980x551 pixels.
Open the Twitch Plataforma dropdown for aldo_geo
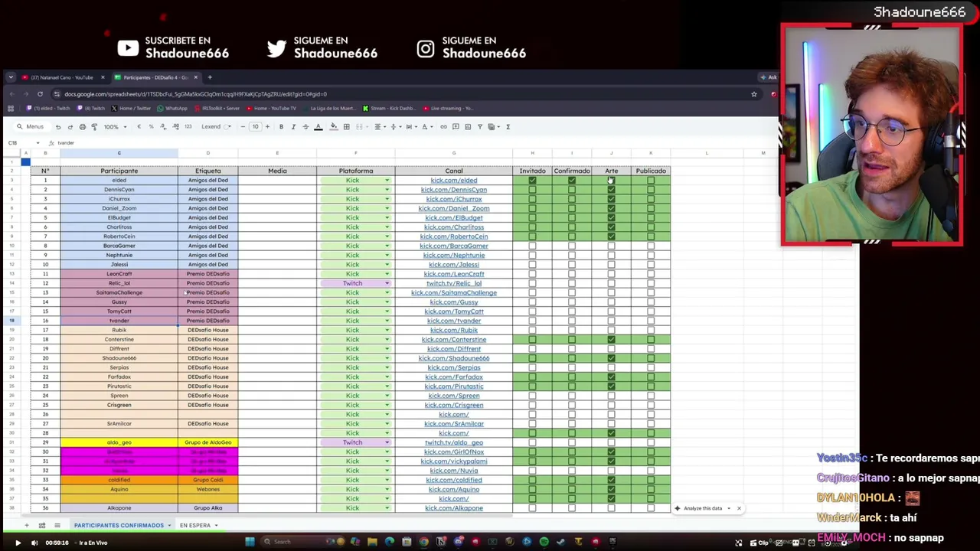[x=387, y=442]
